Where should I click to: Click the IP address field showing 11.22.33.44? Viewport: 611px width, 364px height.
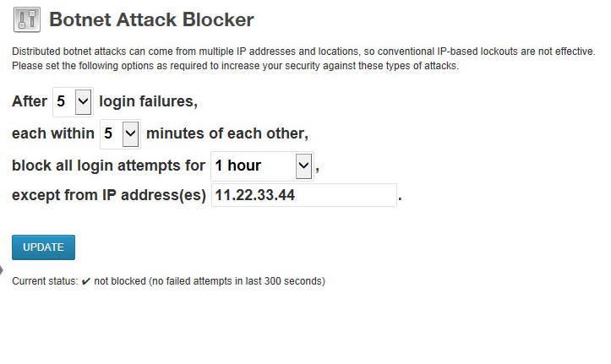click(x=304, y=195)
